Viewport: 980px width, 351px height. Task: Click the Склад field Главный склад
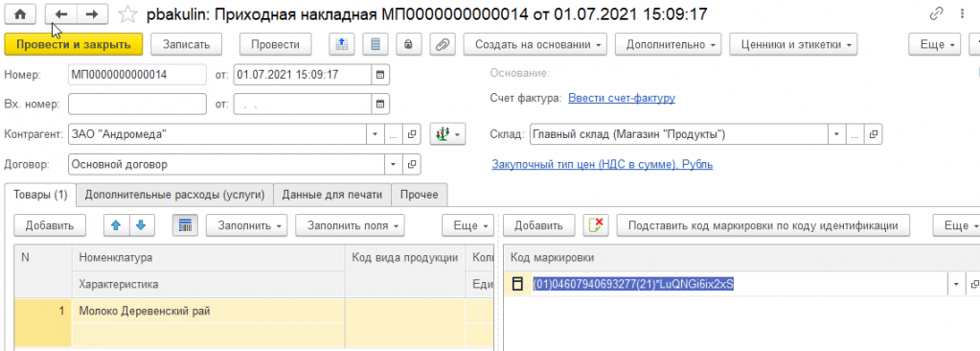point(679,134)
